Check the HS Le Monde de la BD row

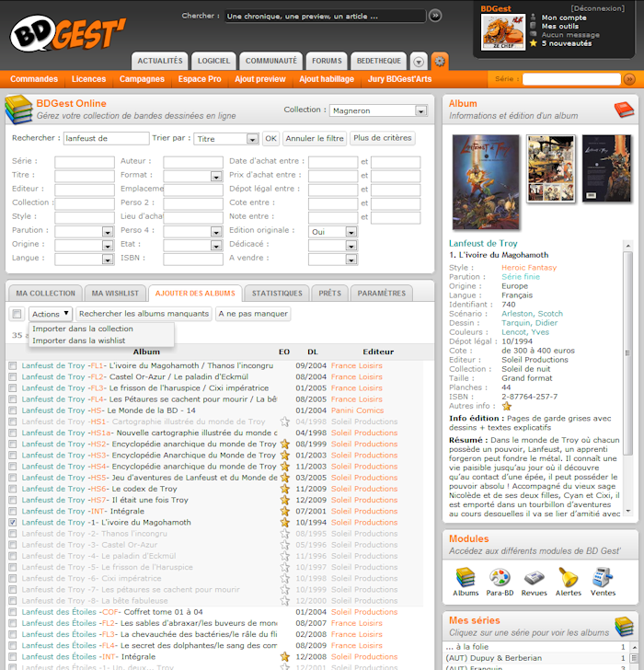pos(13,410)
